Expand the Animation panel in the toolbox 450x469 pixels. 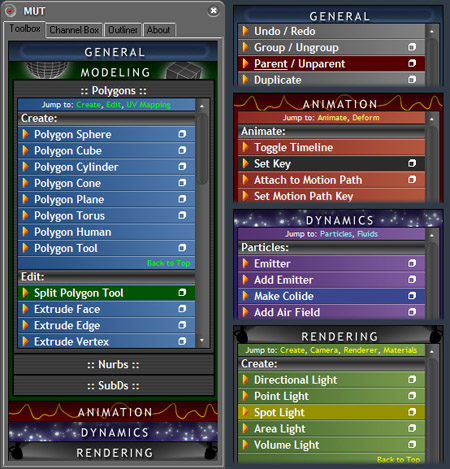point(113,412)
